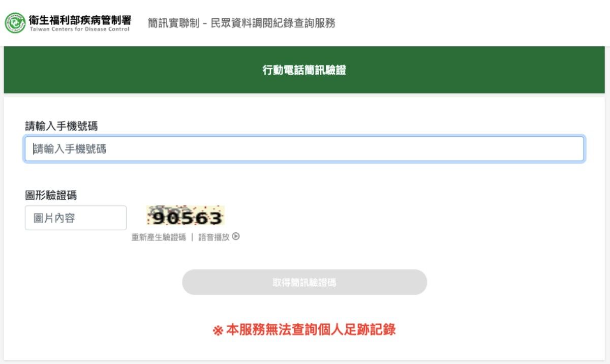Image resolution: width=610 pixels, height=364 pixels.
Task: Focus the 圖片內容 captcha input box
Action: (x=76, y=218)
